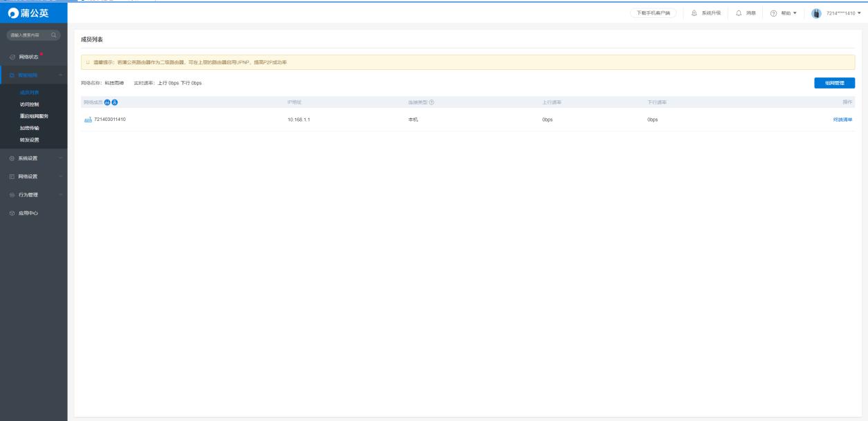The width and height of the screenshot is (868, 421).
Task: Expand the 行为管理 chevron in the sidebar
Action: [x=61, y=195]
